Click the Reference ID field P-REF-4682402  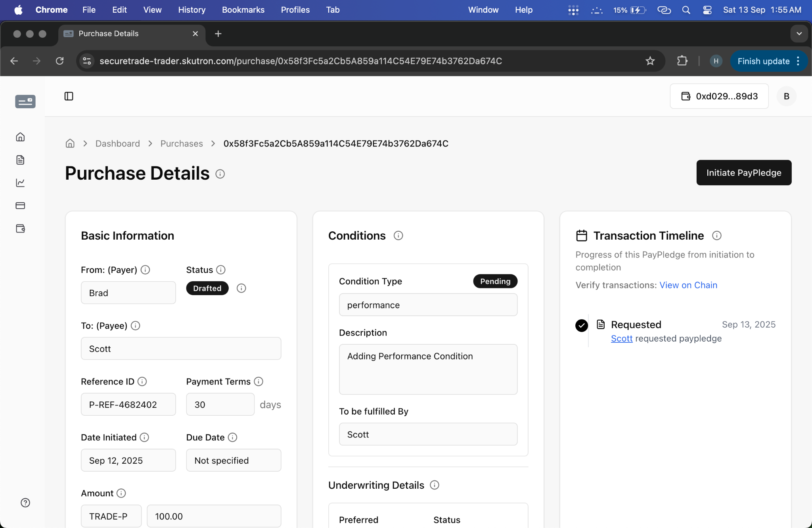pos(128,404)
